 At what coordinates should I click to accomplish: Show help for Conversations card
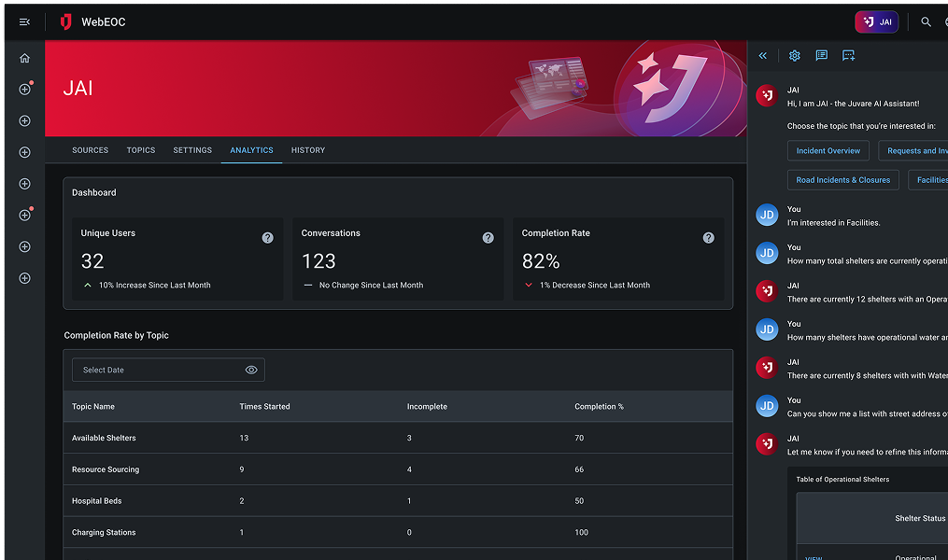488,238
